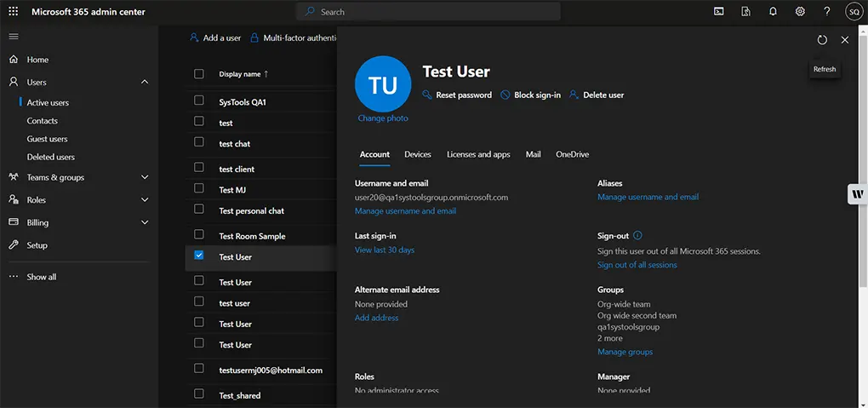This screenshot has width=868, height=408.
Task: Open the help question mark icon
Action: [826, 12]
